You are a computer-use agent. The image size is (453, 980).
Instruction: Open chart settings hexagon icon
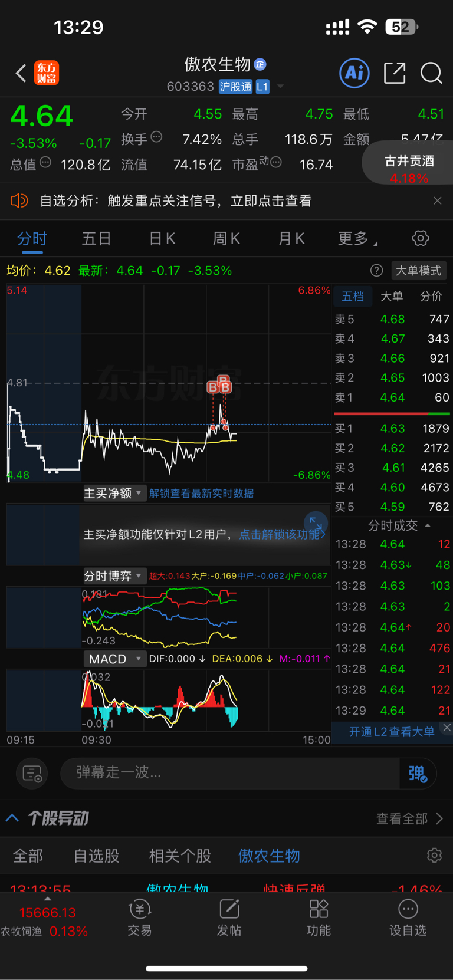tap(420, 238)
